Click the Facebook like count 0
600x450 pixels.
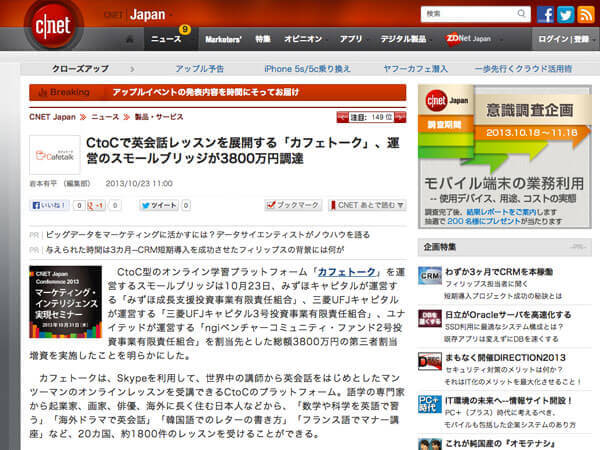[79, 205]
